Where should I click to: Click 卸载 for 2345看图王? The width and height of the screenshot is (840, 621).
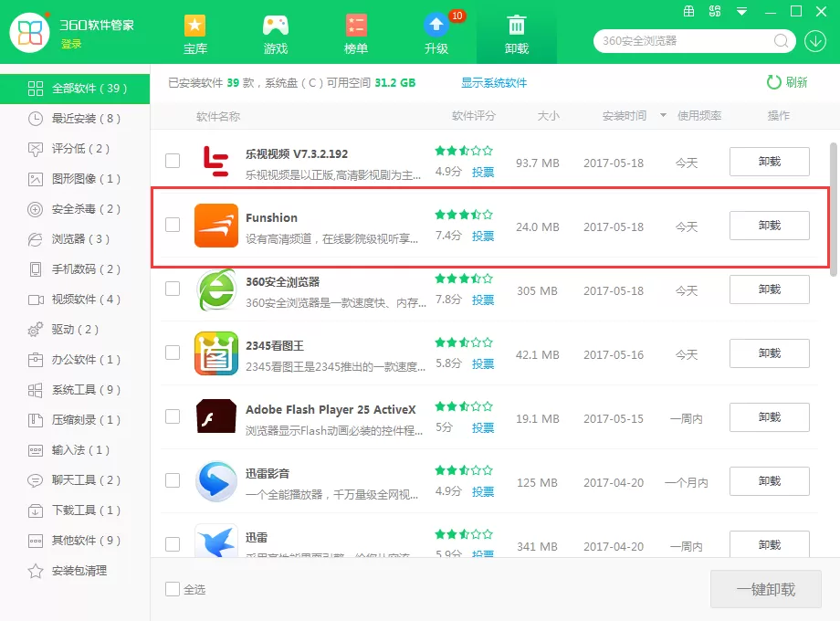tap(770, 353)
